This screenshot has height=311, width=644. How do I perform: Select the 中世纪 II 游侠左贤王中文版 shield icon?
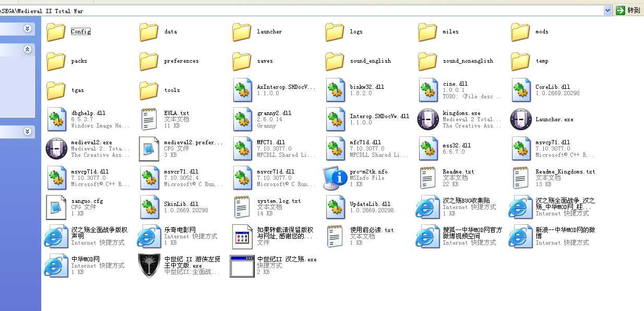(149, 266)
